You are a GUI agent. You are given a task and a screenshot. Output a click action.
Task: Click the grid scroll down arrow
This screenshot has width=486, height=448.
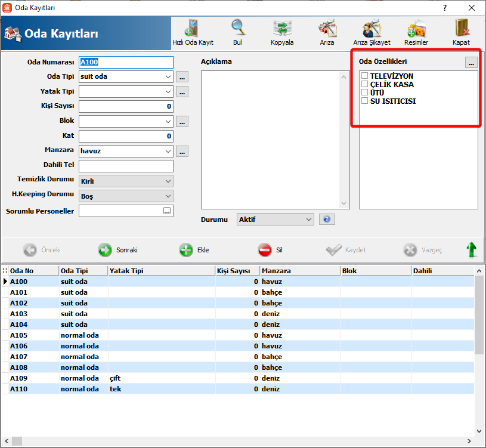tap(479, 431)
